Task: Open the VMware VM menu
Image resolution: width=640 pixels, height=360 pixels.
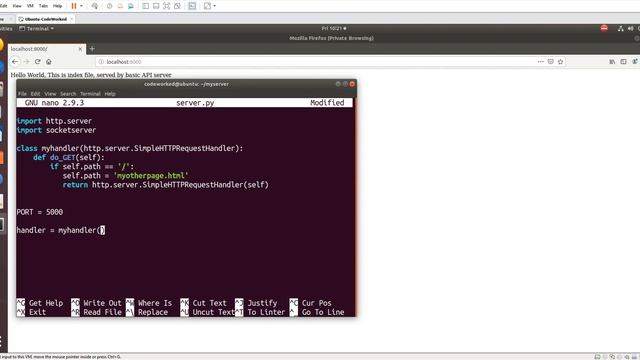Action: tap(30, 6)
